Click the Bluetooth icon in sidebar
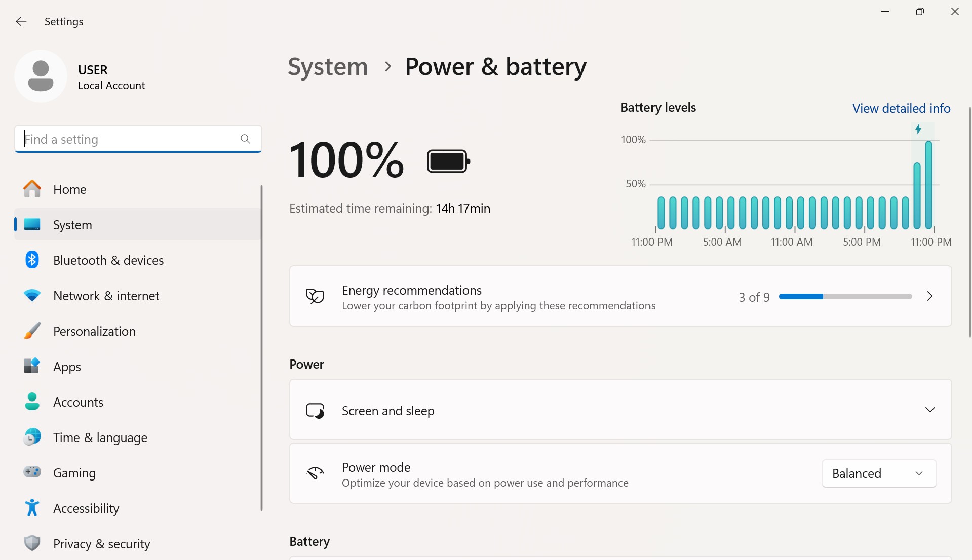Image resolution: width=972 pixels, height=560 pixels. click(32, 260)
